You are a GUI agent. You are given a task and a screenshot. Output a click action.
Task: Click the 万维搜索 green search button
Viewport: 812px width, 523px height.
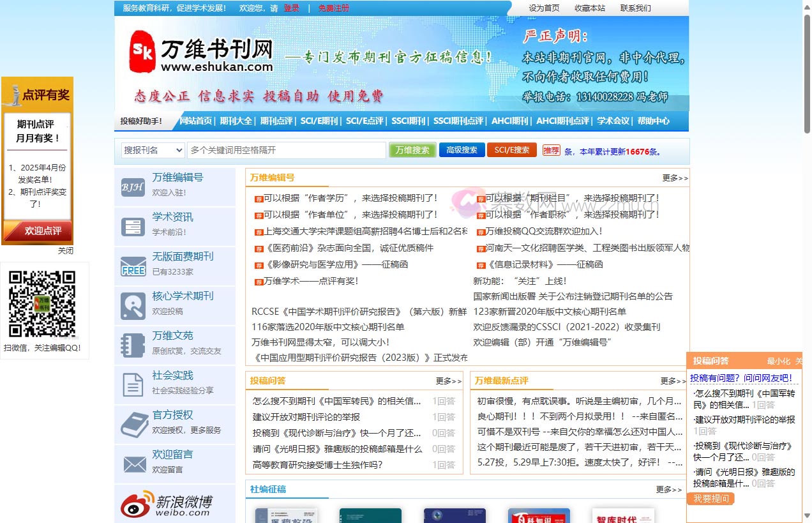(x=412, y=149)
